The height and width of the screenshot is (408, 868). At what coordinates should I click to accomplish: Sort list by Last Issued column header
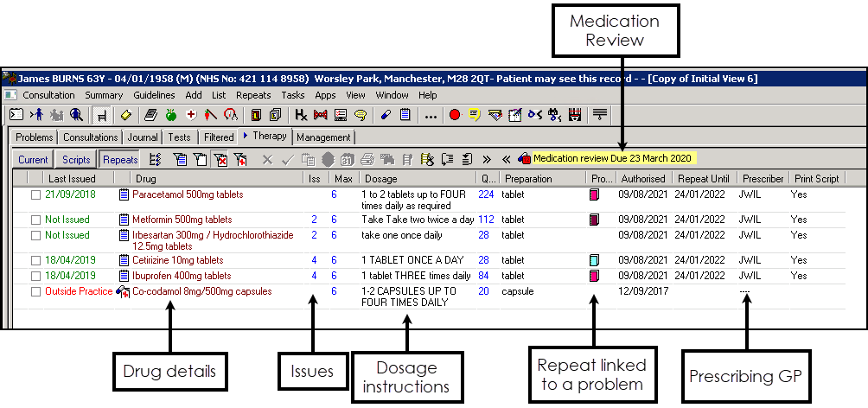(x=72, y=179)
